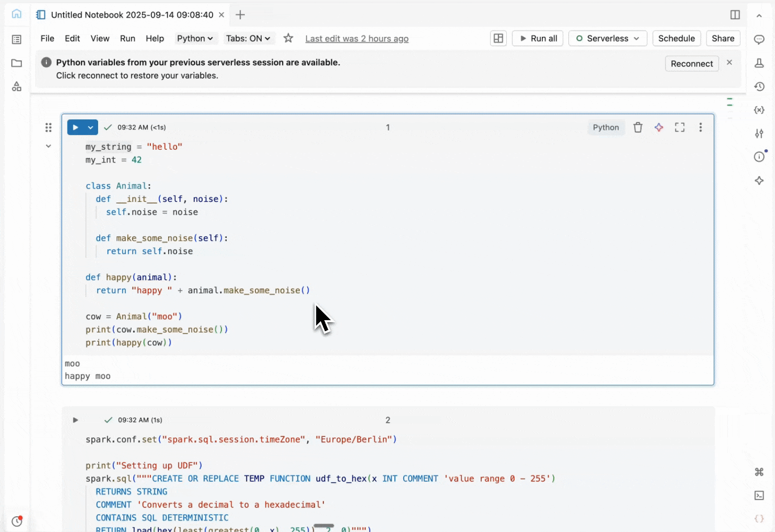Open version history in right sidebar
775x532 pixels.
pyautogui.click(x=759, y=87)
